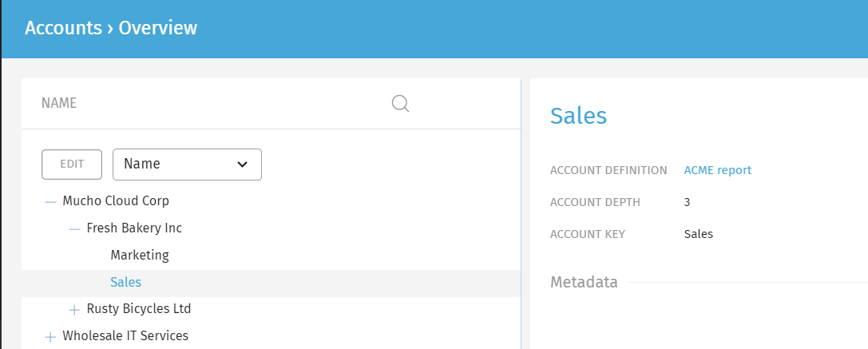Go to Accounts in the breadcrumb

click(63, 28)
